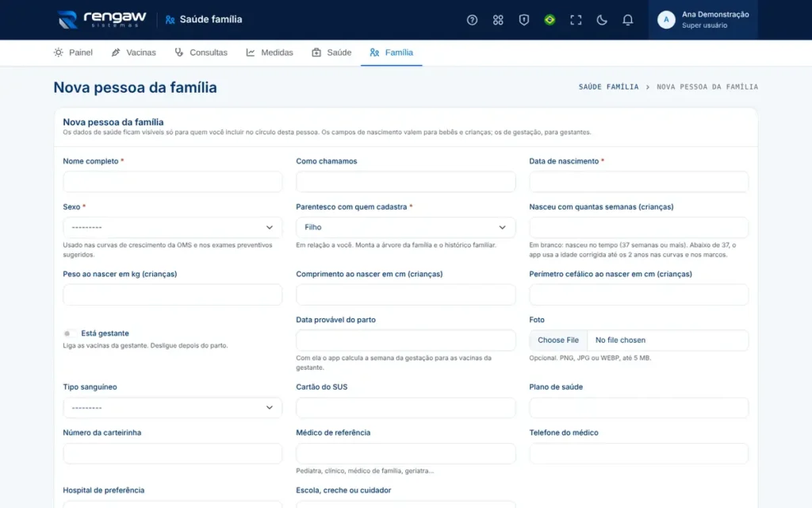Click the Saúde Família breadcrumb link
Screen dimensions: 812x508
[608, 87]
